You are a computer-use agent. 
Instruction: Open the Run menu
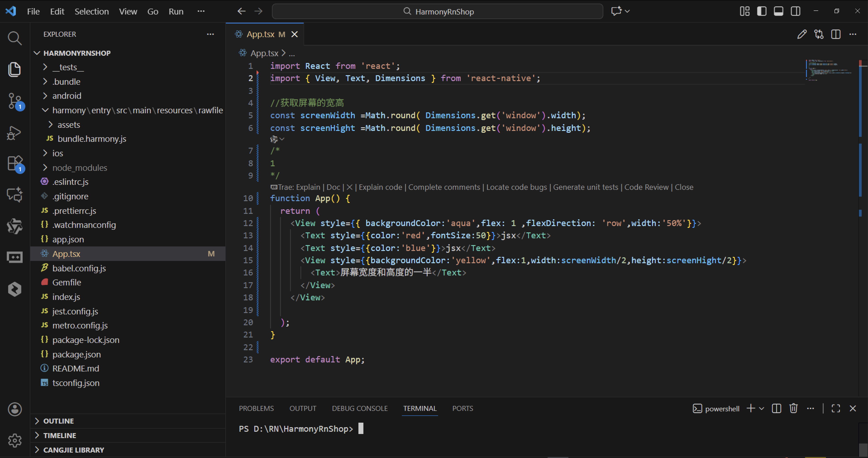(176, 11)
